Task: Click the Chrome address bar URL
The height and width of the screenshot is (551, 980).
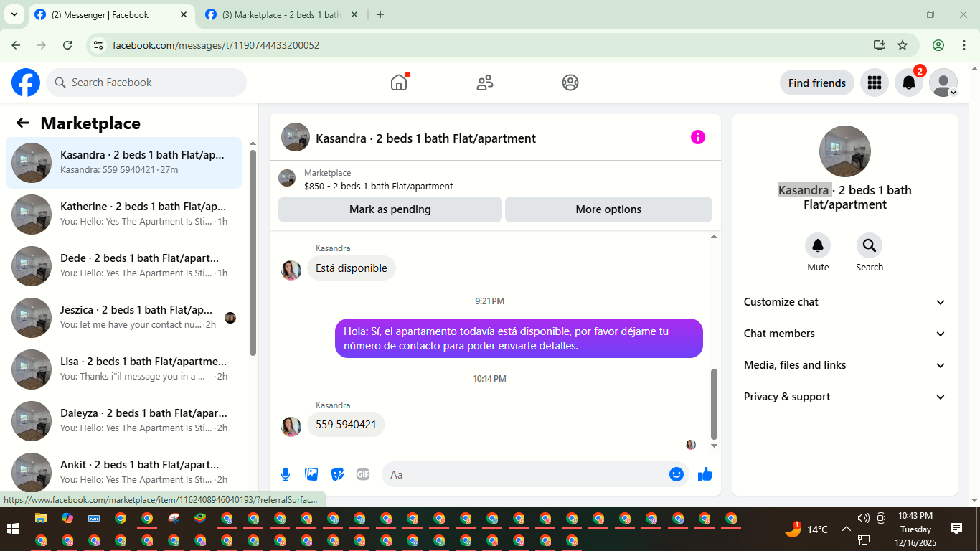Action: click(x=216, y=45)
